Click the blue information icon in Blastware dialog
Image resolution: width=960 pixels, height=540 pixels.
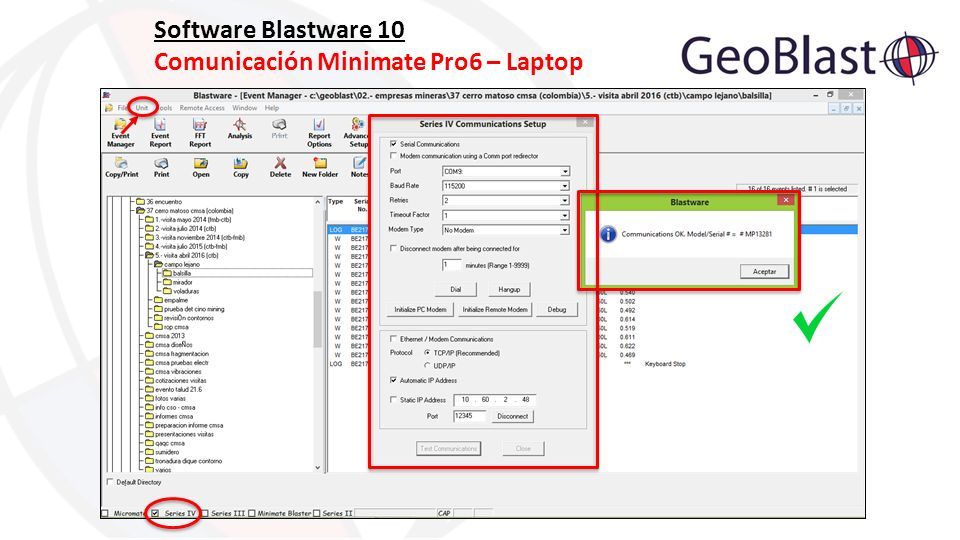click(608, 234)
